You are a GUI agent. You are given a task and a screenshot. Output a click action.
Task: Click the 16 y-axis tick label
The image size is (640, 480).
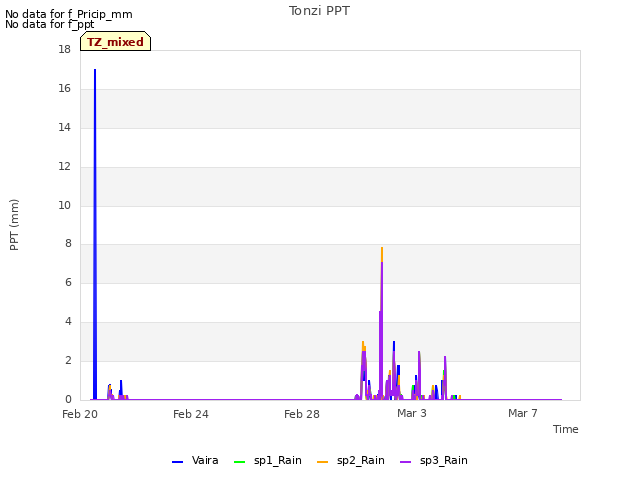point(64,89)
